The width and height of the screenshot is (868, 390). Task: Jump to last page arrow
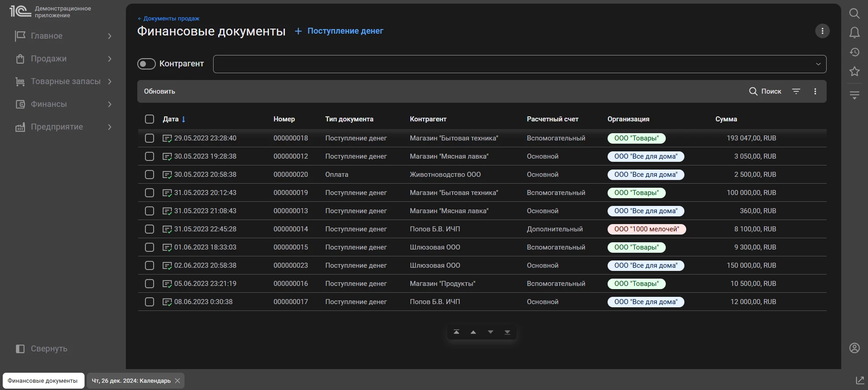tap(507, 332)
